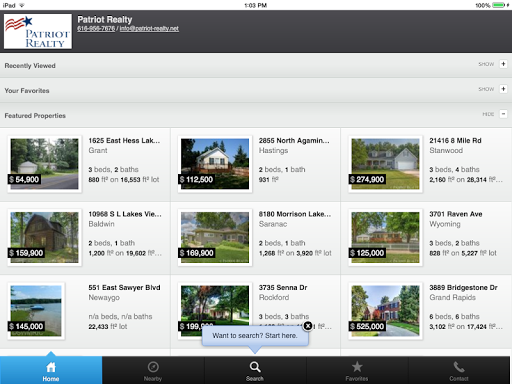Open the $54,900 Grant property photo
Viewport: 512px width, 384px height.
44,164
